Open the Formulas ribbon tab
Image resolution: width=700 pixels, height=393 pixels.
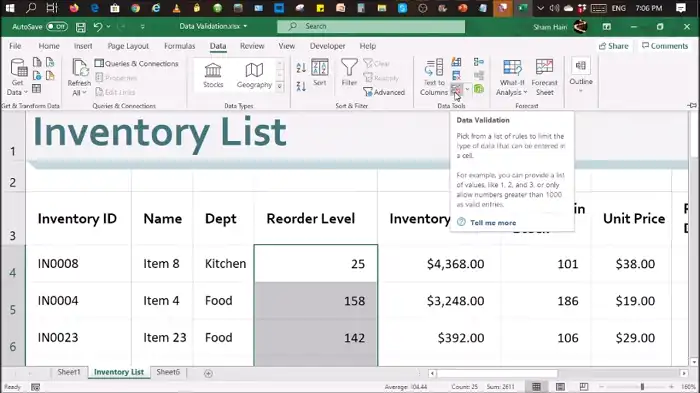click(x=179, y=46)
